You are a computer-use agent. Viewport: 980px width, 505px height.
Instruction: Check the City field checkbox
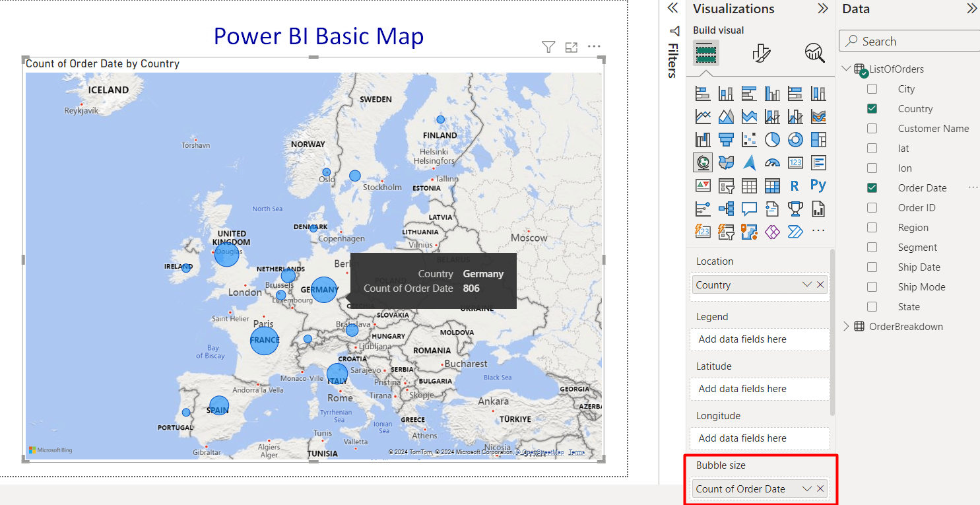(872, 88)
